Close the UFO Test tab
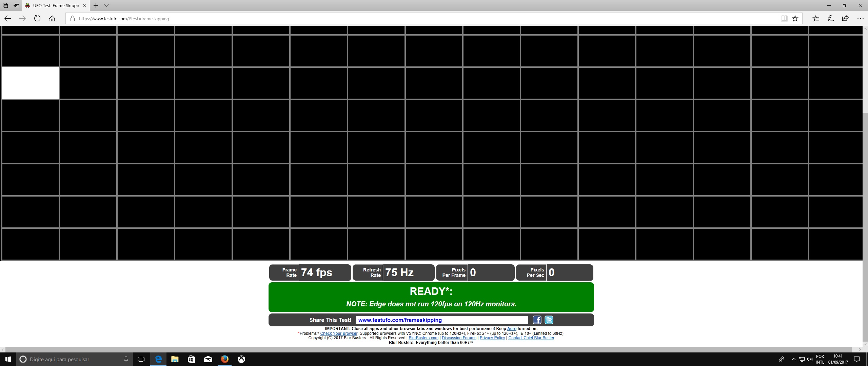868x366 pixels. click(84, 5)
